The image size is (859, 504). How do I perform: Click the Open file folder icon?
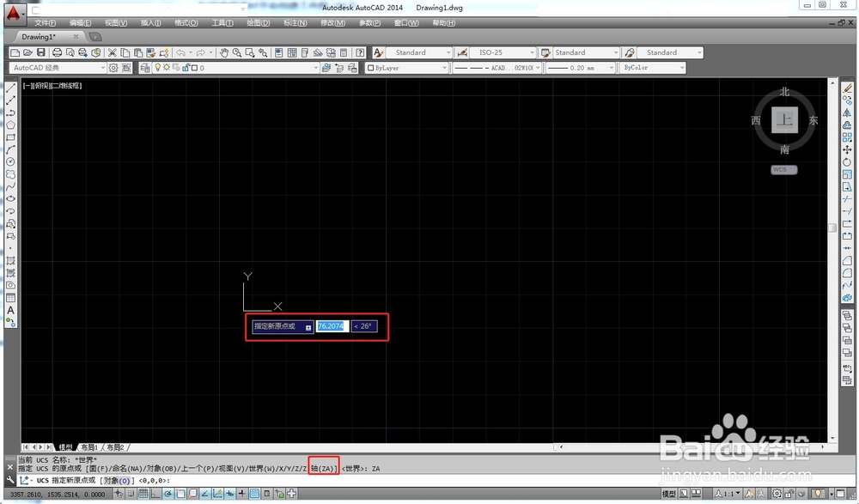coord(28,52)
